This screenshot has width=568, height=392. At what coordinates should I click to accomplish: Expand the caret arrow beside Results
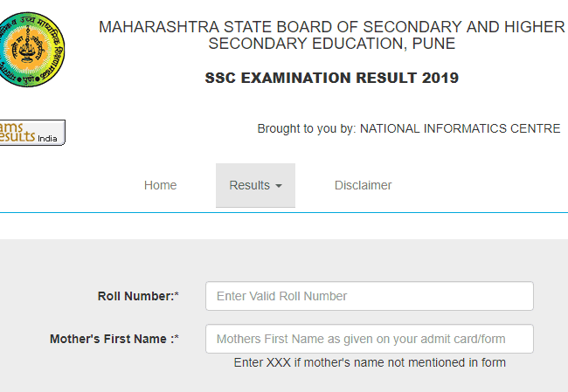pos(278,186)
